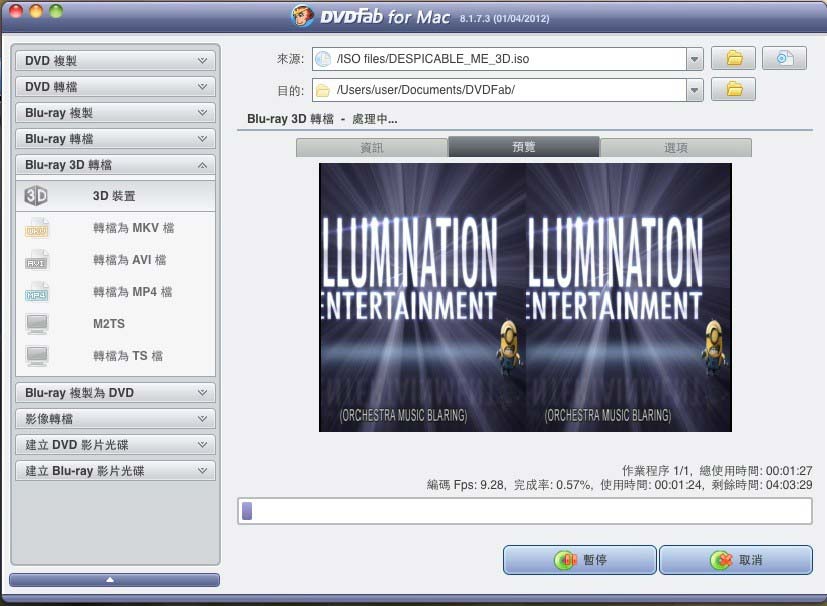Browse for destination folder icon
827x606 pixels.
(733, 90)
